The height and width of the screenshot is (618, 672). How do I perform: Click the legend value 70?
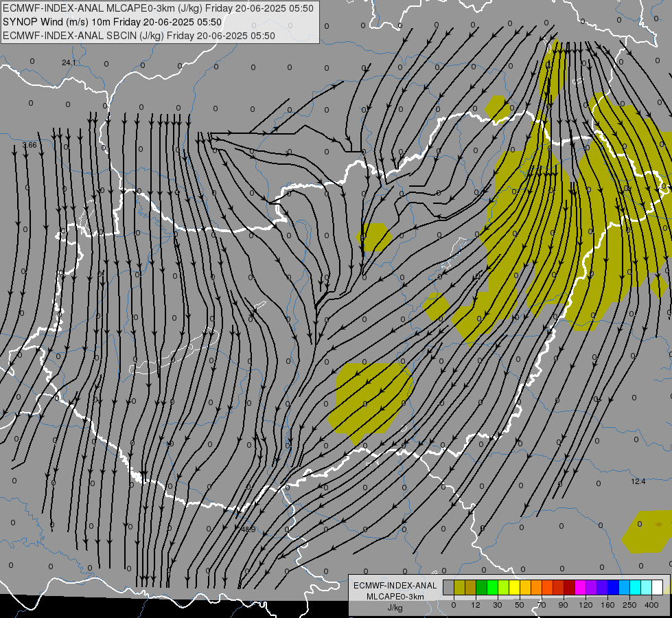[x=542, y=605]
